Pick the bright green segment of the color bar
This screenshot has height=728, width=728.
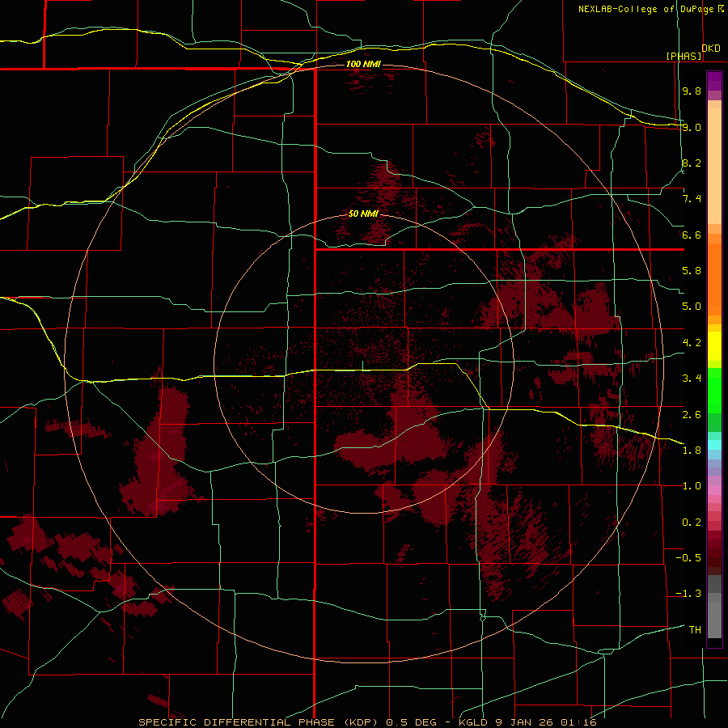click(714, 390)
